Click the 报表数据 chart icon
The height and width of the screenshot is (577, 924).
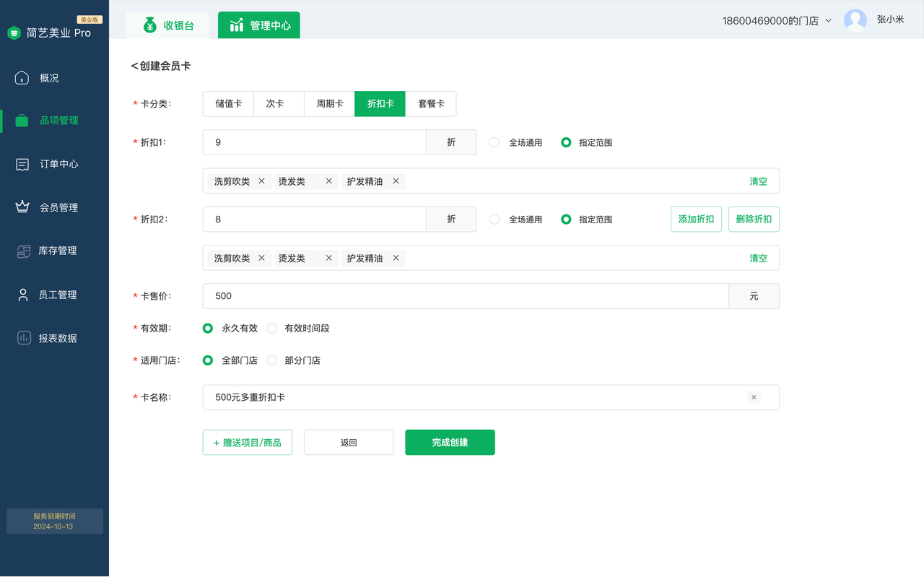24,338
